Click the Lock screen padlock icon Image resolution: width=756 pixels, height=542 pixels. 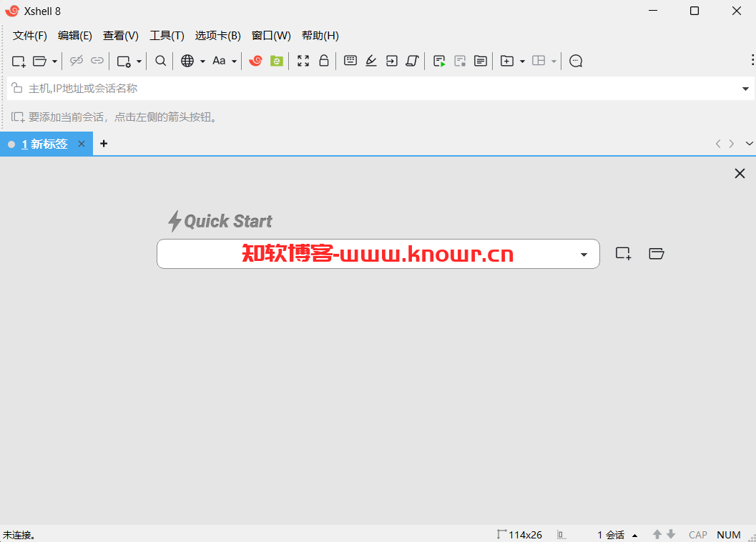coord(324,61)
